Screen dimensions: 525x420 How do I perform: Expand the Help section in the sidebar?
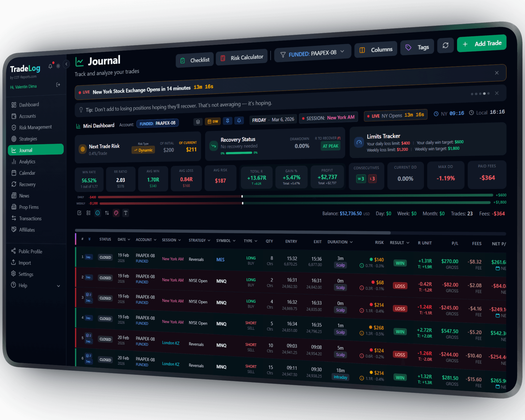pyautogui.click(x=36, y=285)
